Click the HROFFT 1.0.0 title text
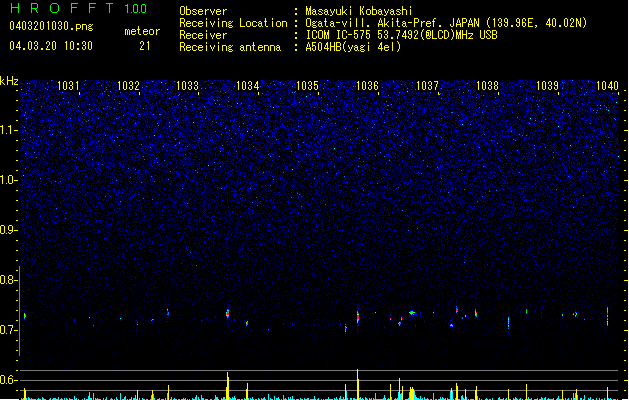Viewport: 629px width, 400px height. point(79,8)
